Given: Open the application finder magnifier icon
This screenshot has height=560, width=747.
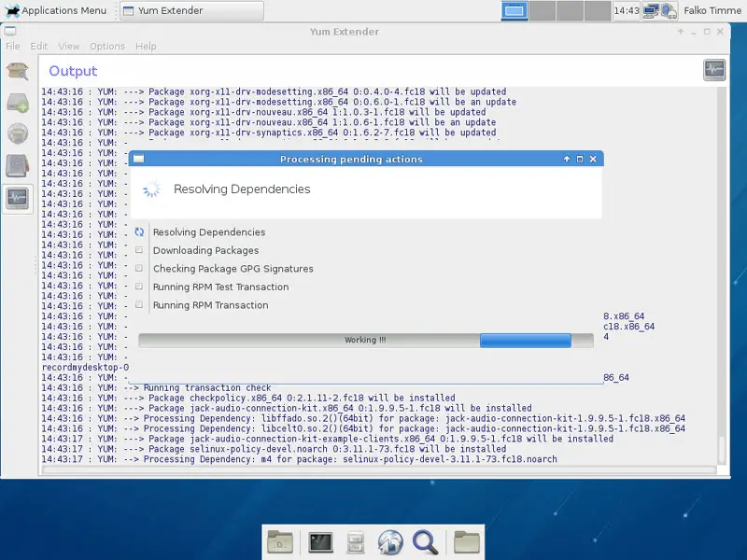Looking at the screenshot, I should coord(425,542).
